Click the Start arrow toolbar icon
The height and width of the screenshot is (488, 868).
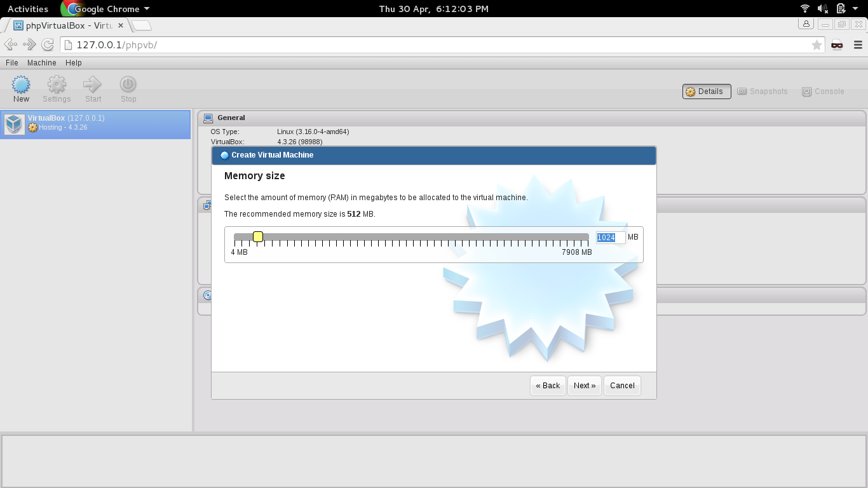pos(93,85)
